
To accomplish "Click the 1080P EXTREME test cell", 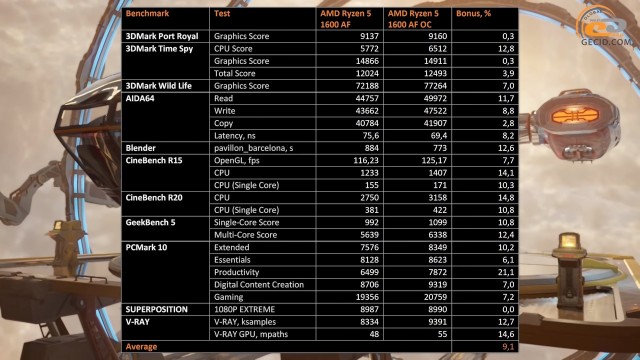I will click(x=244, y=309).
